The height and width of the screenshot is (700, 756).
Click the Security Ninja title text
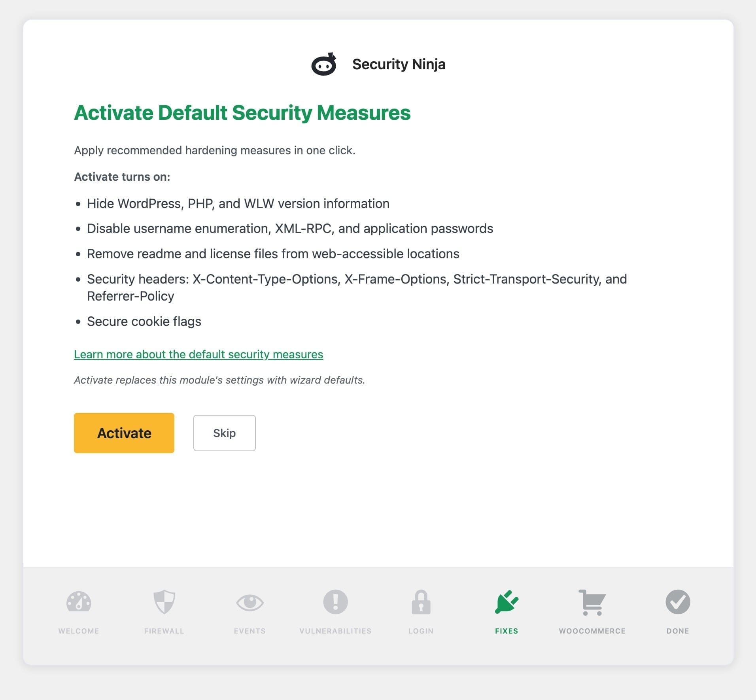[x=399, y=64]
